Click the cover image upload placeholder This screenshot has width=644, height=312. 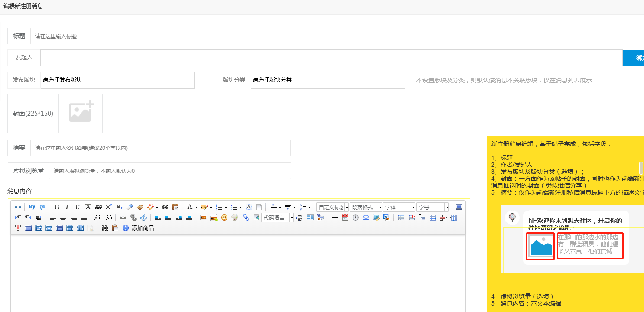(x=81, y=113)
